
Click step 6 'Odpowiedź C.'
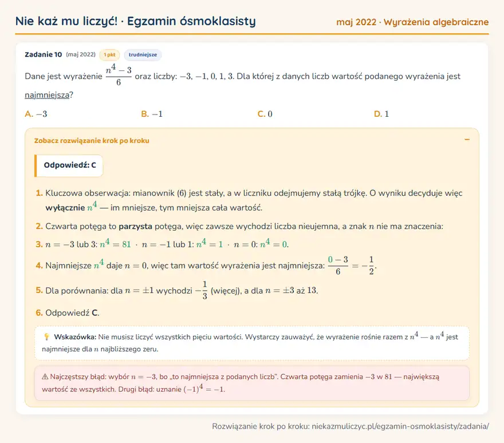click(72, 313)
